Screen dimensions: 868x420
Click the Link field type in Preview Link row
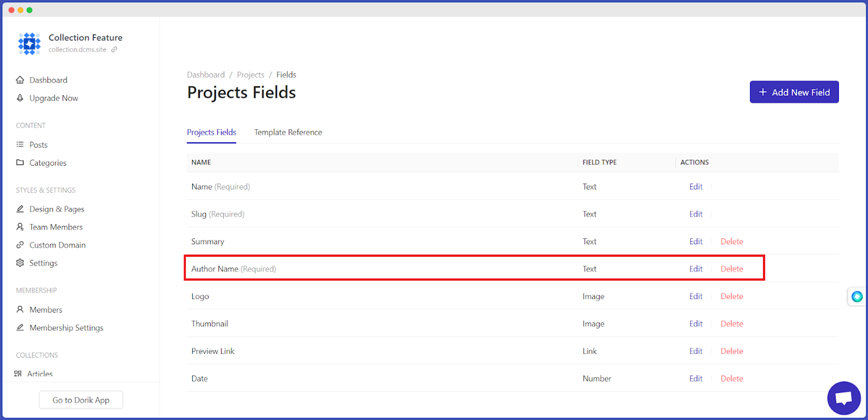(589, 351)
